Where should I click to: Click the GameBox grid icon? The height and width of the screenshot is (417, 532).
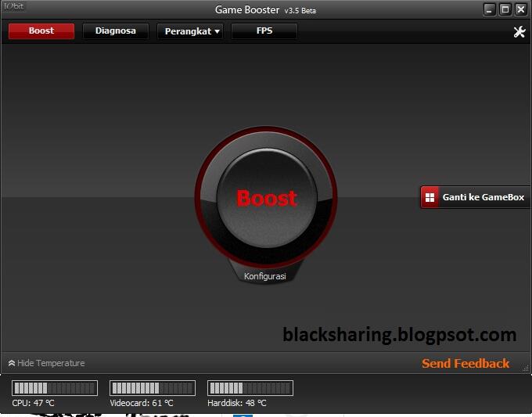click(430, 197)
